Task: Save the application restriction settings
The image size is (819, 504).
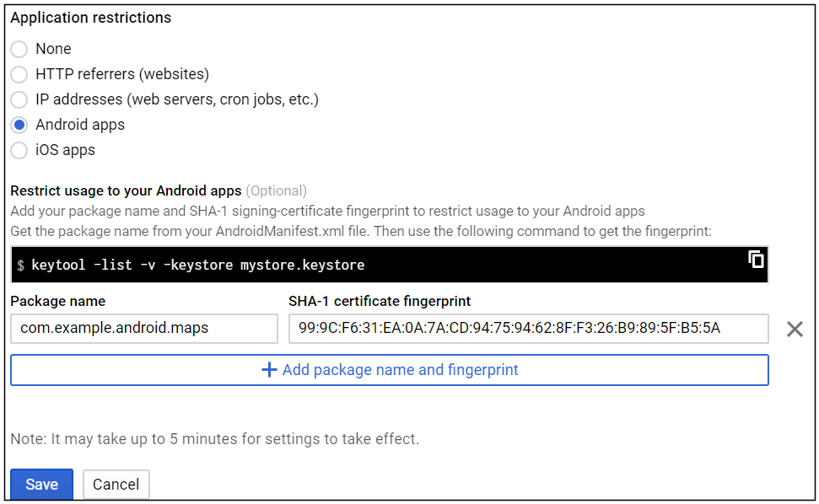Action: (41, 485)
